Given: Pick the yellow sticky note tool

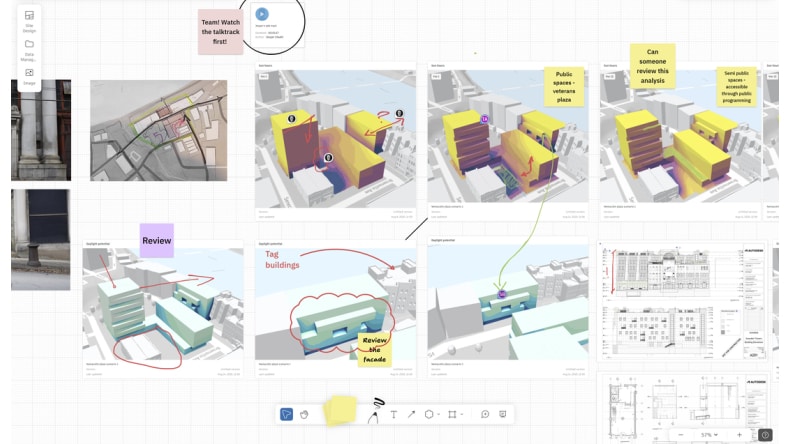Looking at the screenshot, I should [340, 410].
